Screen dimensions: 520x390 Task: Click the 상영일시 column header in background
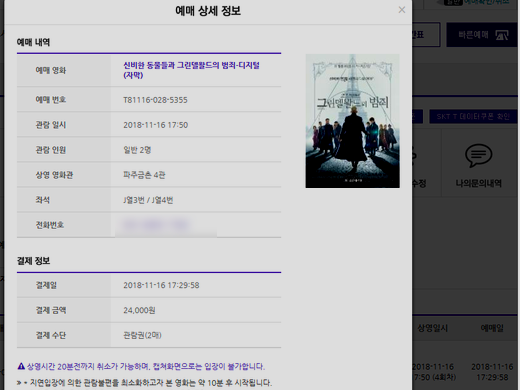433,328
